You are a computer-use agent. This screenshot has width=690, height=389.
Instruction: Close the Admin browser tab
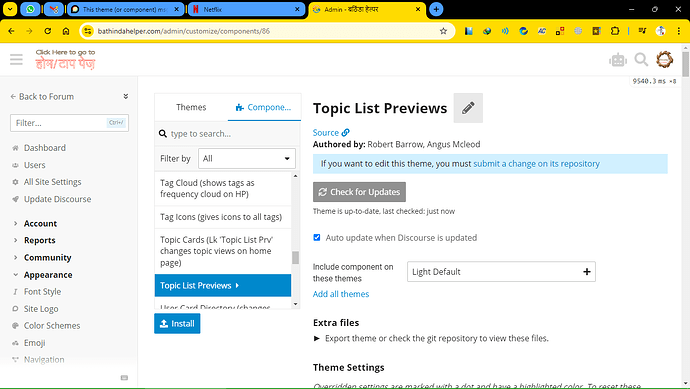coord(418,9)
